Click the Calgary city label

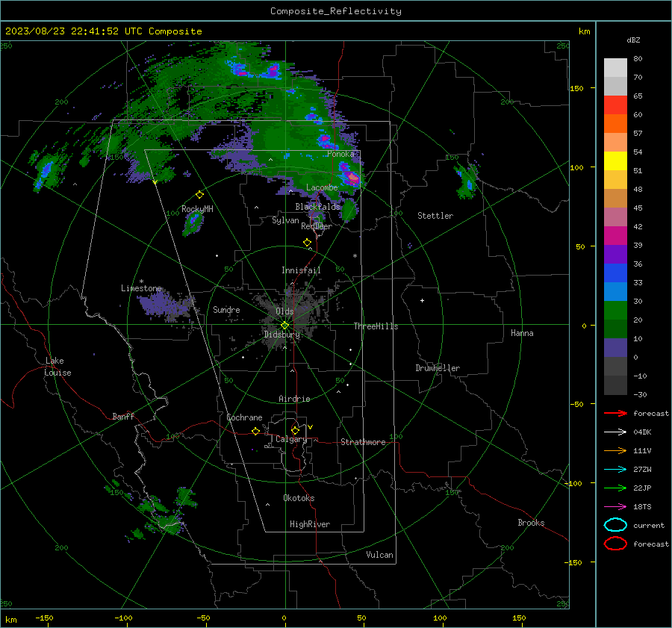pyautogui.click(x=291, y=439)
